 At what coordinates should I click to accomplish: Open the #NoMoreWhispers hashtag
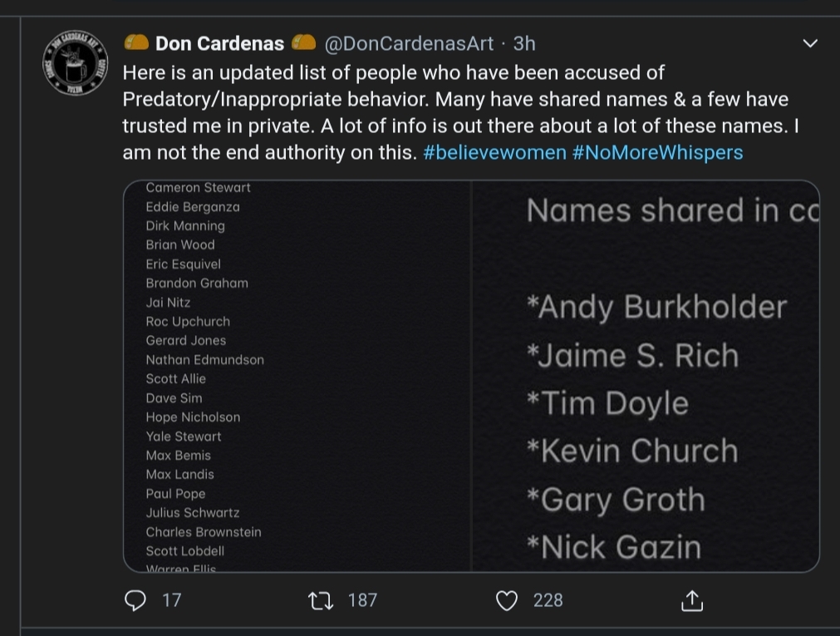pos(657,153)
